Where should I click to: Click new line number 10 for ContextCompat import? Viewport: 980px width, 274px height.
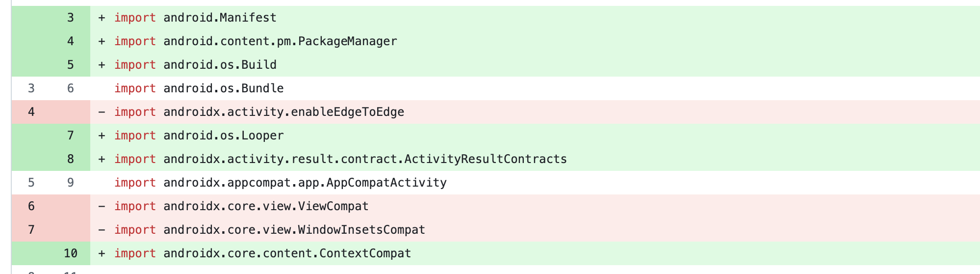tap(71, 253)
